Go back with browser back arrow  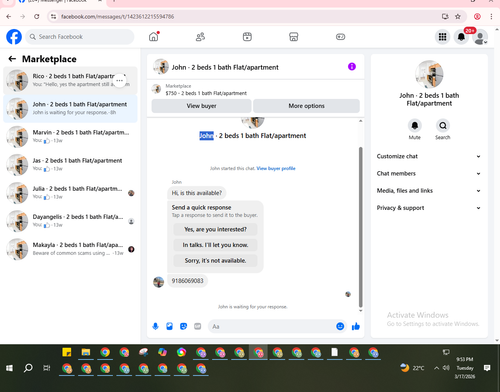pos(9,17)
